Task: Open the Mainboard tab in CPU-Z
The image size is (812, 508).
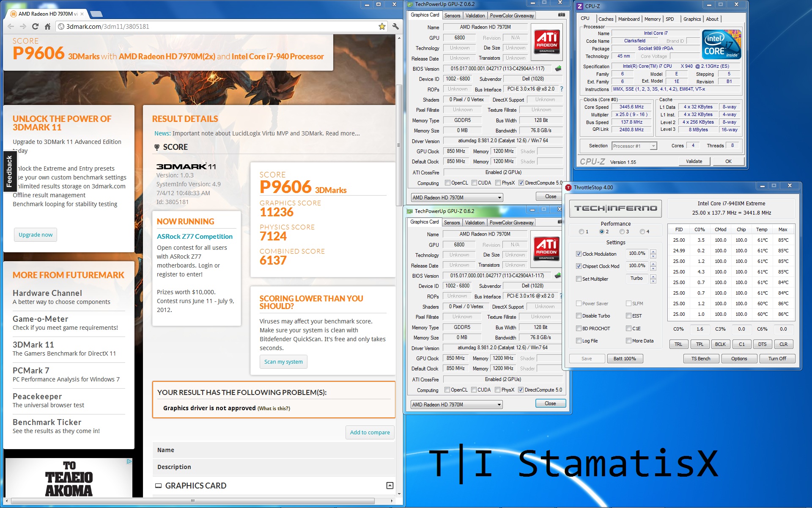Action: tap(629, 19)
